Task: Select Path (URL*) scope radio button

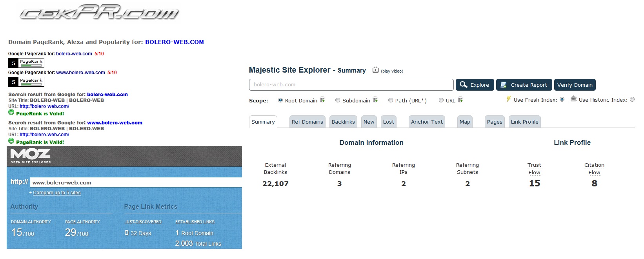Action: point(391,100)
